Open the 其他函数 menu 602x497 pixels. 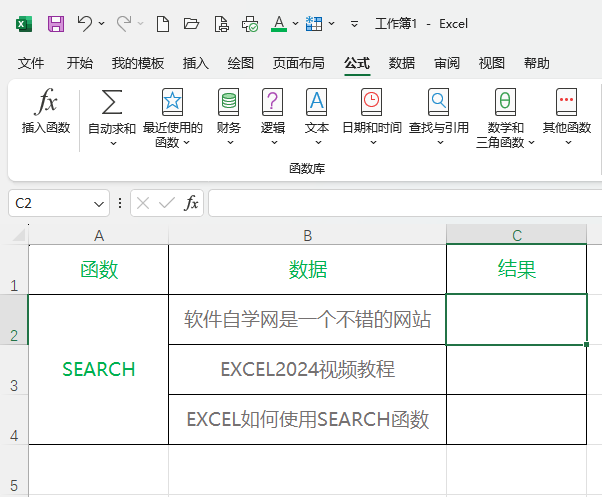[567, 117]
